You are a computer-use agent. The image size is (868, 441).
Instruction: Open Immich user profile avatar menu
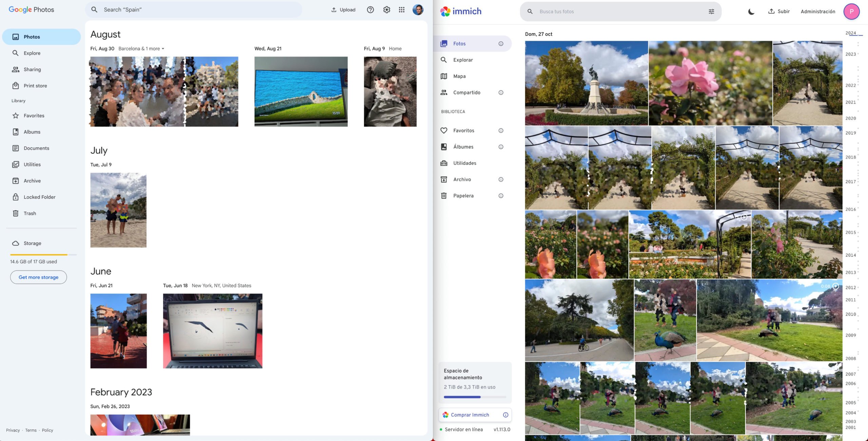click(x=851, y=12)
